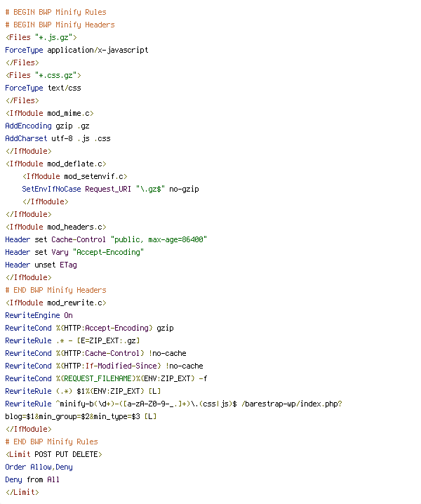Click the '# END BWP Minify Headers' comment
The image size is (421, 504).
(55, 290)
